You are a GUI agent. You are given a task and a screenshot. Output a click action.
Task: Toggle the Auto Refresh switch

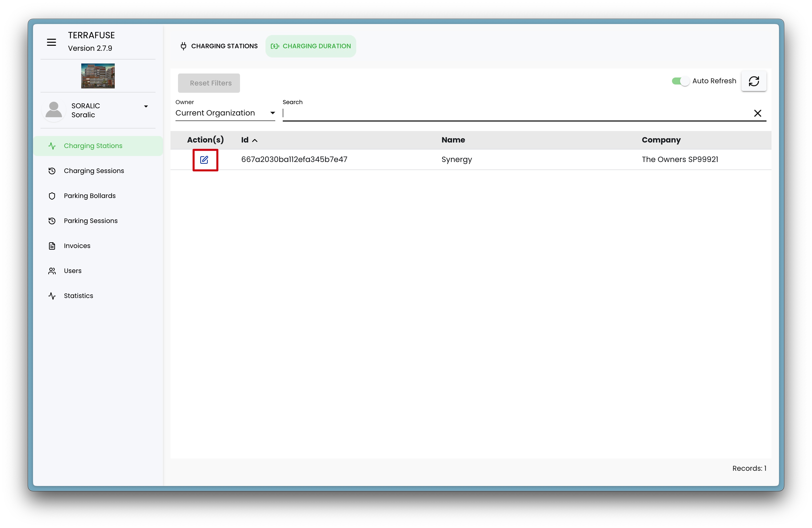tap(680, 81)
